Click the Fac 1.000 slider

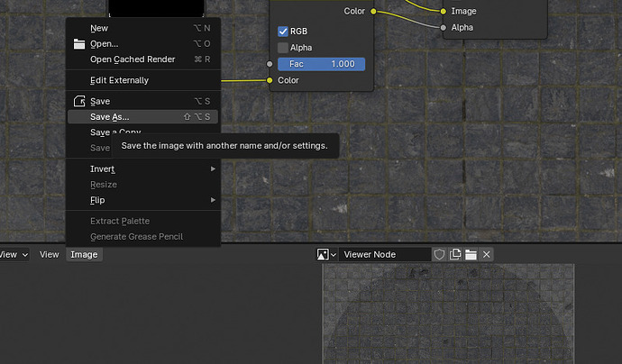click(x=321, y=64)
